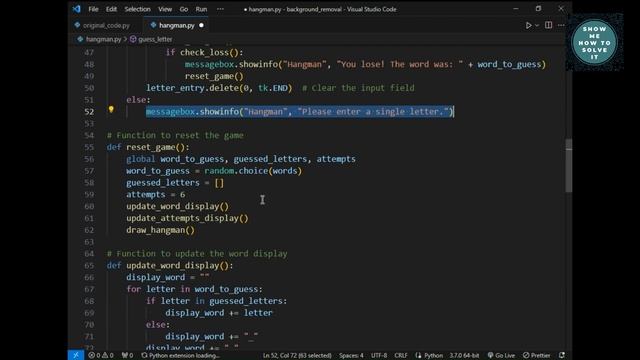Click the 'draw_hangman()' line on line 62
640x360 pixels.
[160, 230]
